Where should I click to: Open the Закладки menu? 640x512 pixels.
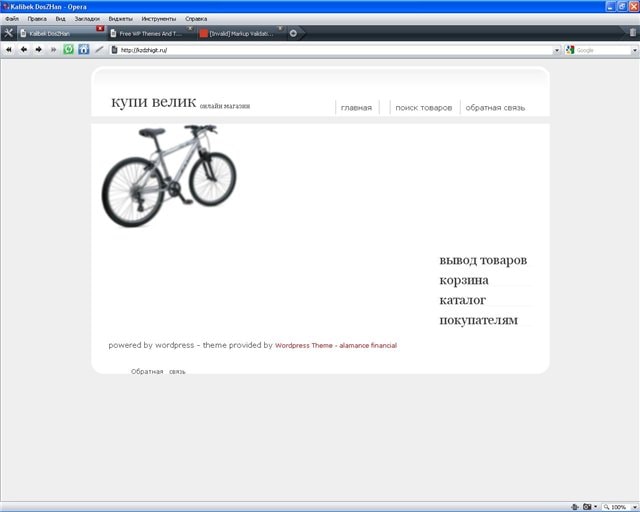(x=87, y=19)
